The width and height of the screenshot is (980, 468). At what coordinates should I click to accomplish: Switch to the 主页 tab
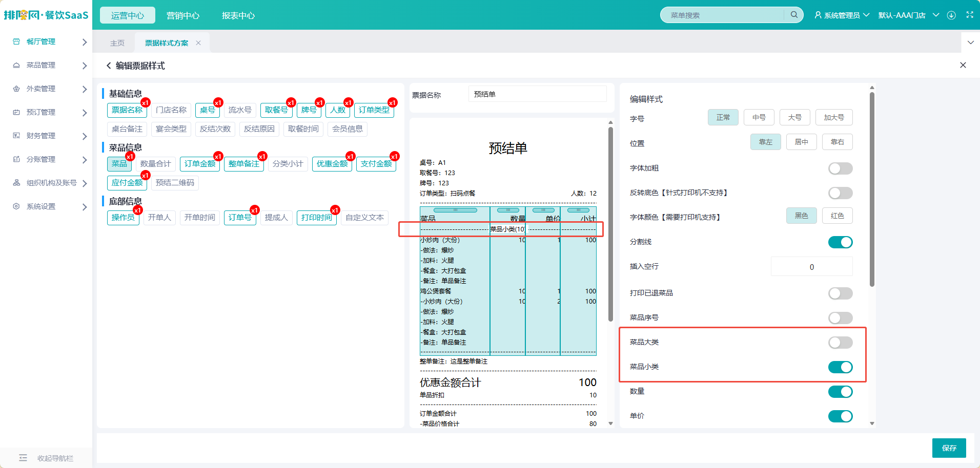[117, 43]
